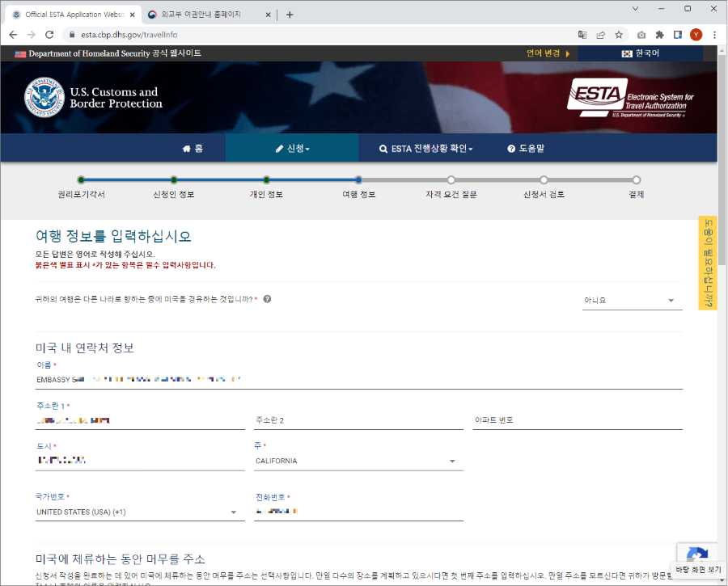
Task: Toggle the browser side panel icon
Action: (x=678, y=35)
